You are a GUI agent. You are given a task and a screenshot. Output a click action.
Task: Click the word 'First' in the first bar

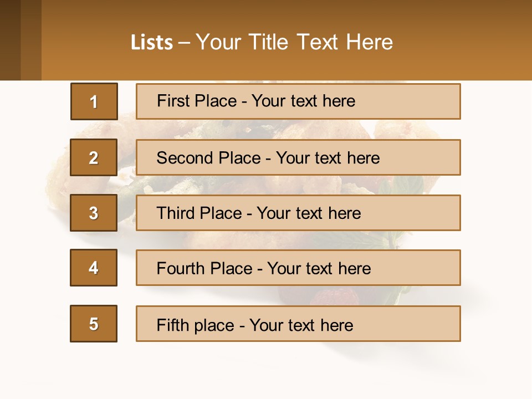[172, 101]
